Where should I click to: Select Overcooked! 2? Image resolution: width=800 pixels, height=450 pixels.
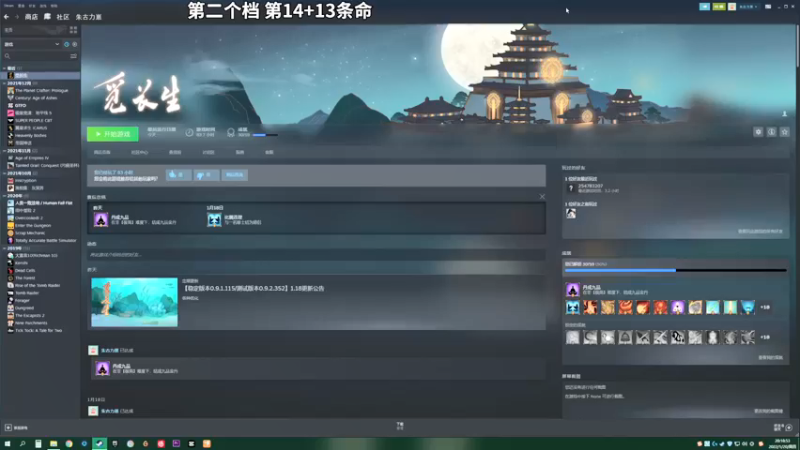click(29, 218)
